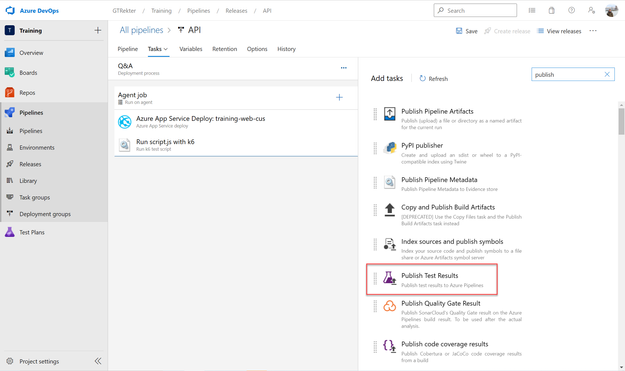Image resolution: width=625 pixels, height=371 pixels.
Task: Open the help question mark icon
Action: click(572, 10)
